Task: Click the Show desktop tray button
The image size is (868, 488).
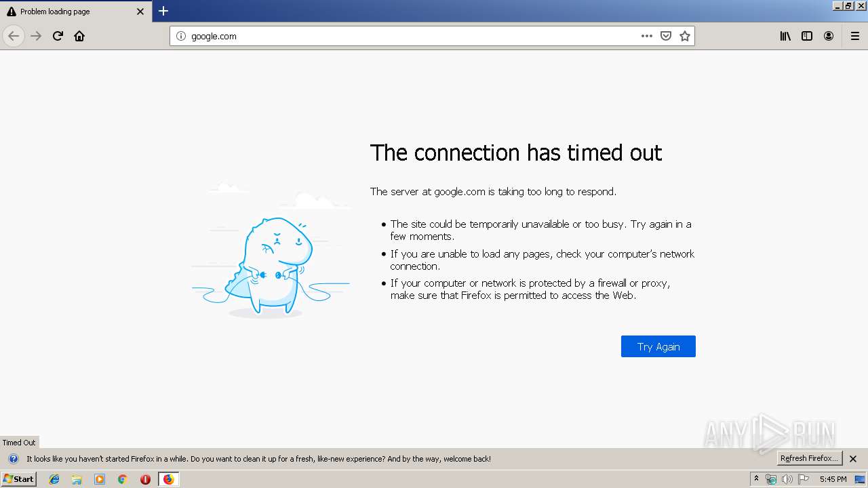Action: pyautogui.click(x=861, y=479)
